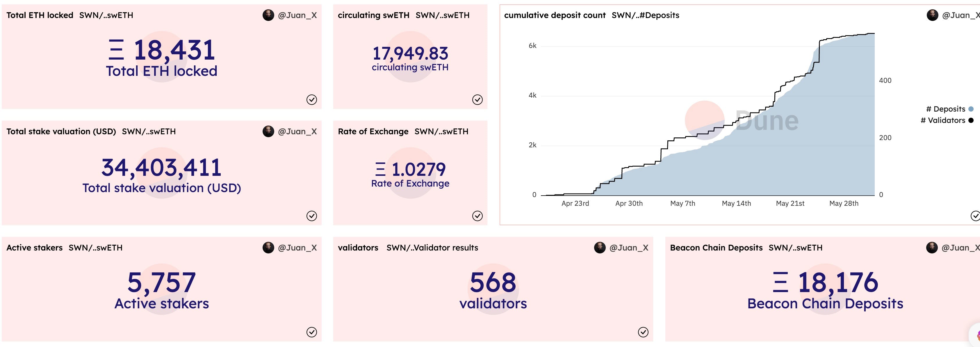This screenshot has height=347, width=980.
Task: Click the 568 validators counter value
Action: 493,282
